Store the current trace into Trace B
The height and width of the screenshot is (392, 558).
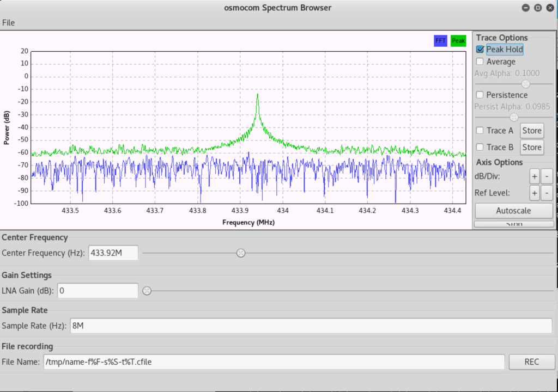[532, 147]
